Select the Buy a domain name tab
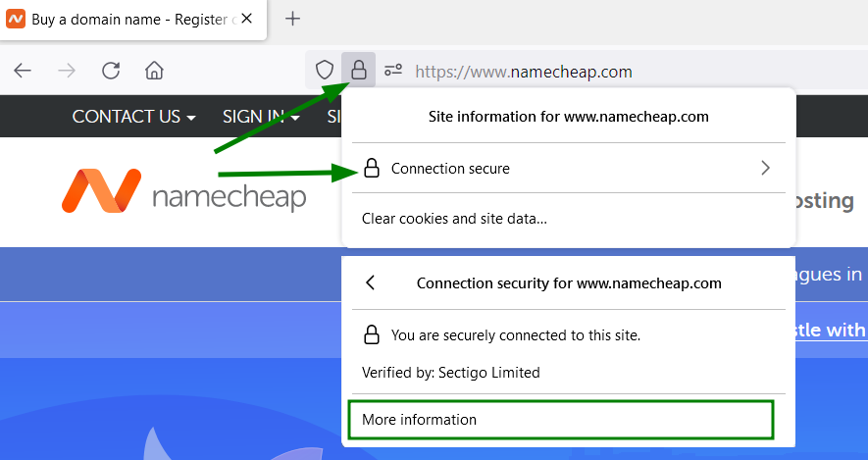The image size is (868, 460). (x=132, y=20)
